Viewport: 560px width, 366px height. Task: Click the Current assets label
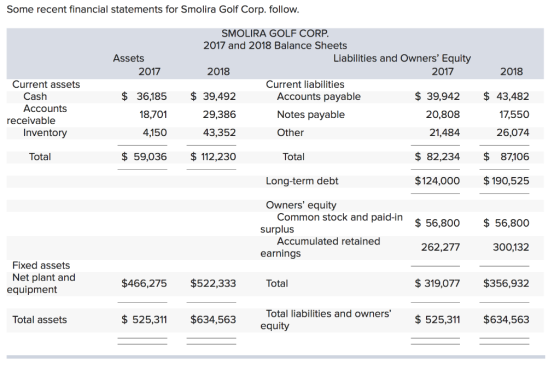click(x=46, y=85)
